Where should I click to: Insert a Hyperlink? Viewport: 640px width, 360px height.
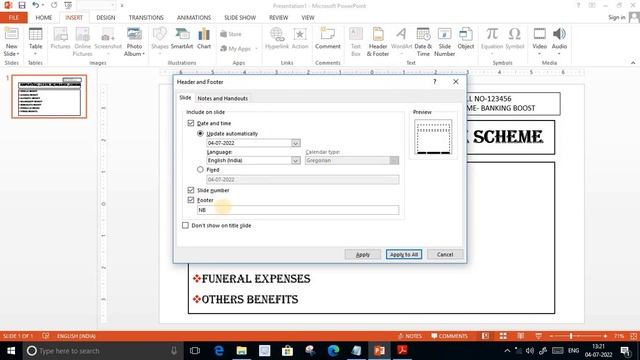(x=277, y=39)
